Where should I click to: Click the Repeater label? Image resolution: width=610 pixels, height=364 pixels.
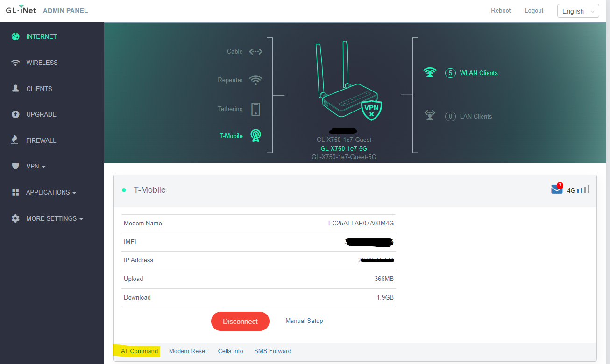[230, 80]
